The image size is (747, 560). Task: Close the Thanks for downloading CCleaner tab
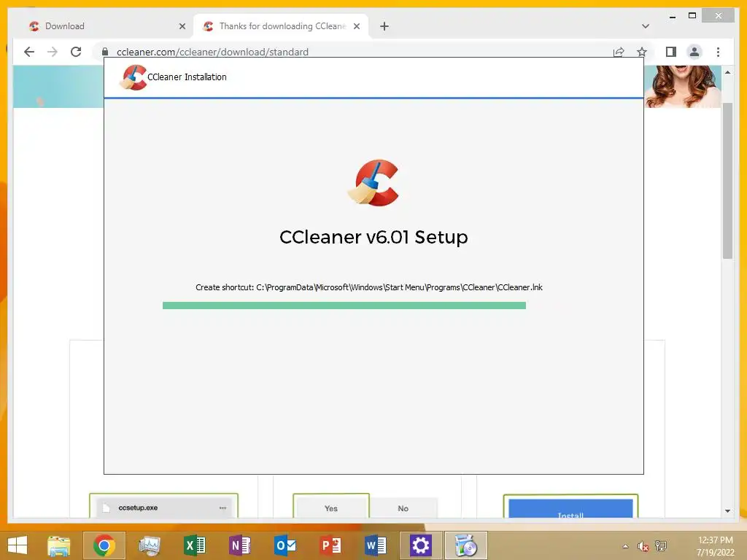pyautogui.click(x=356, y=26)
